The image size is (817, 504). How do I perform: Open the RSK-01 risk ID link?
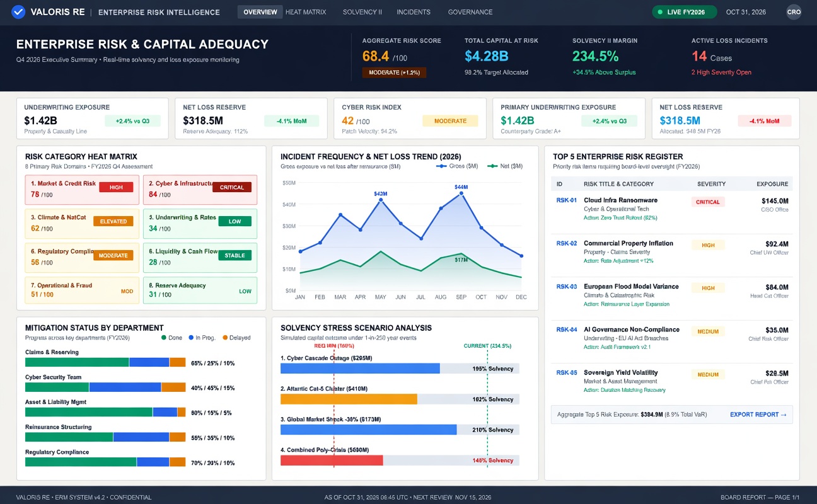567,200
